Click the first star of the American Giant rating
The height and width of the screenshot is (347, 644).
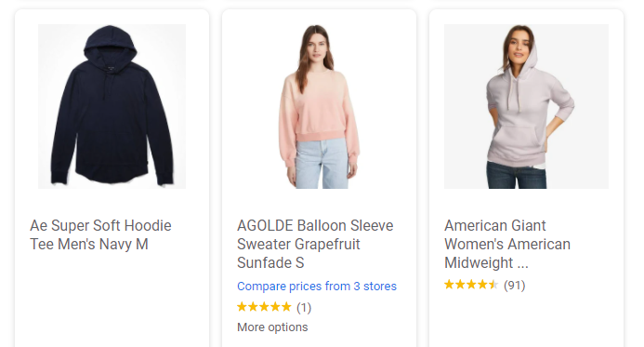click(x=450, y=285)
